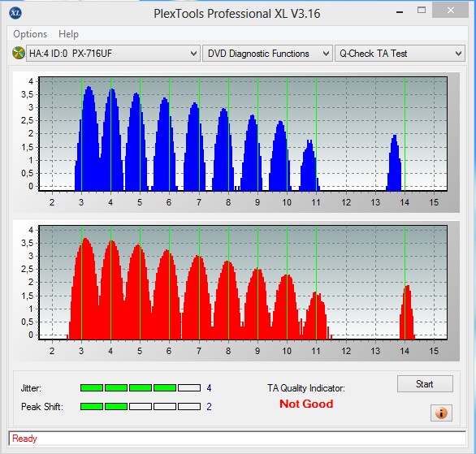476x454 pixels.
Task: Minimize the PlexTools window
Action: 400,12
